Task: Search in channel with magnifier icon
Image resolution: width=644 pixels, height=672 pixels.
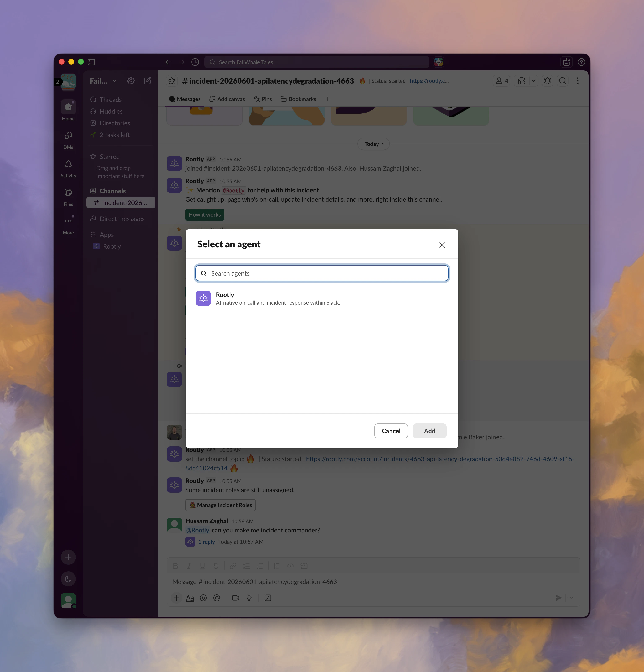Action: tap(562, 81)
